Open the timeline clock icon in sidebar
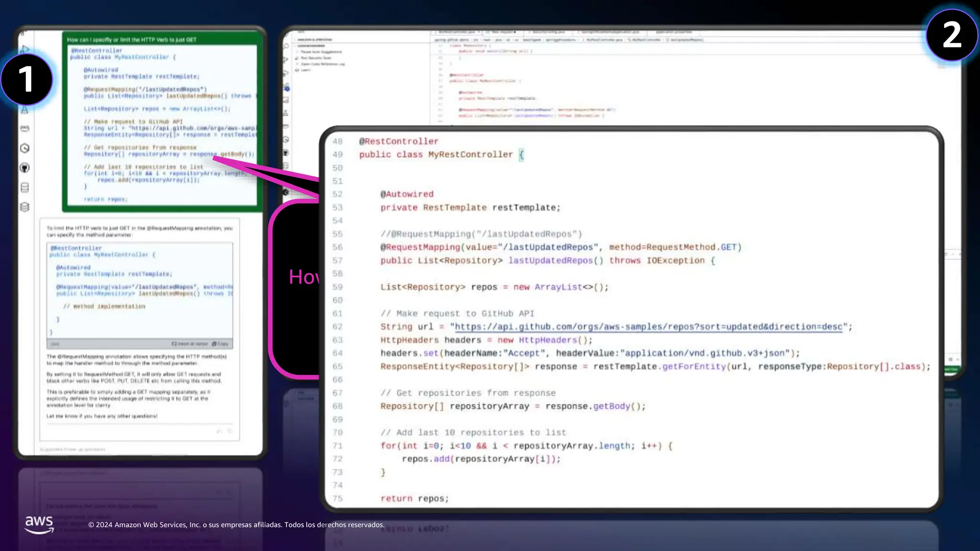 point(25,148)
